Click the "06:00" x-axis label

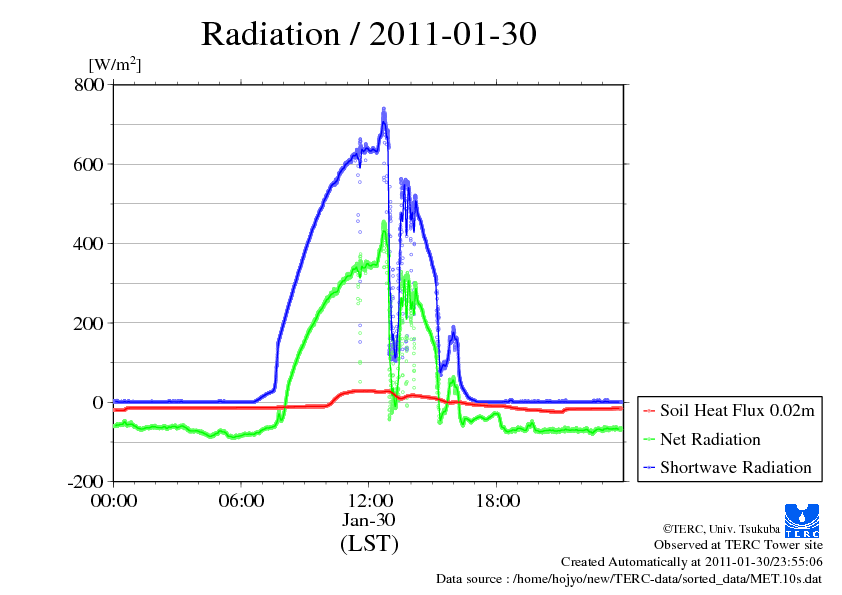pos(241,501)
